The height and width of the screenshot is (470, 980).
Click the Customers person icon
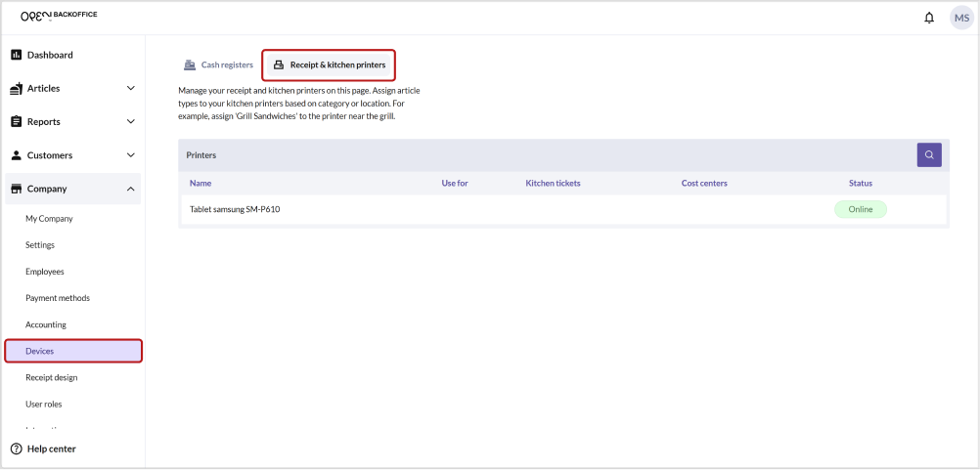pyautogui.click(x=16, y=155)
